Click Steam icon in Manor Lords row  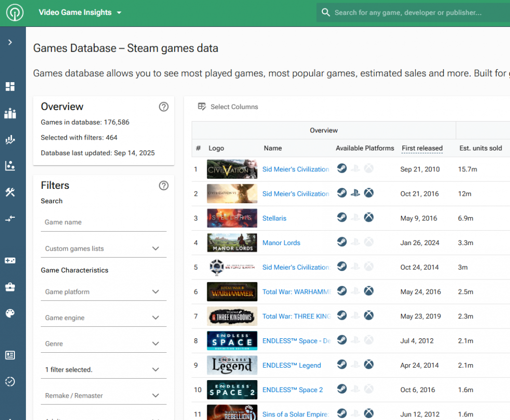point(342,242)
